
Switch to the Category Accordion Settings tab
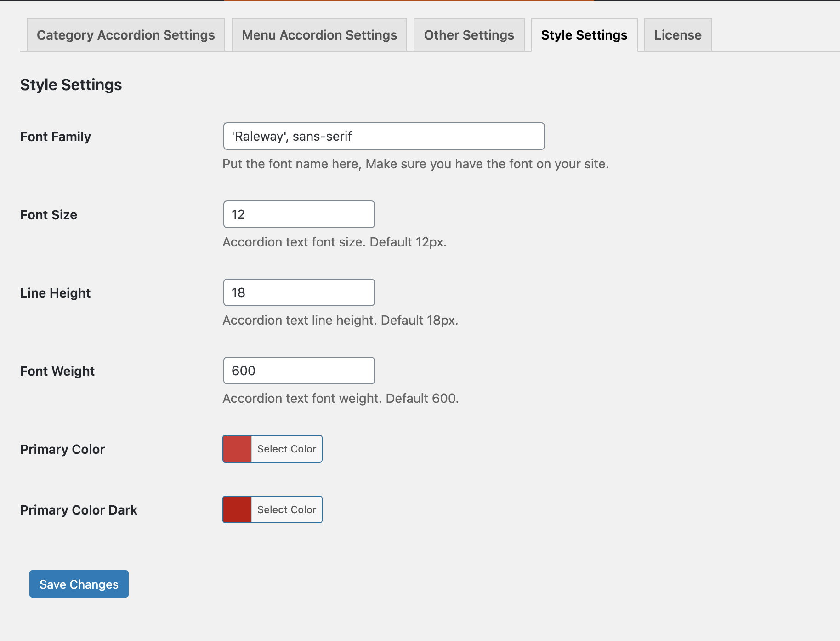point(125,34)
